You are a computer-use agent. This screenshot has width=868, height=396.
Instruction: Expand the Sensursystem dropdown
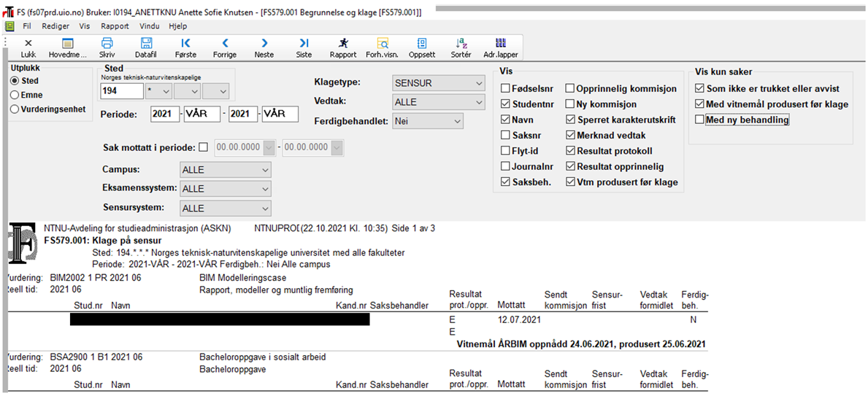pyautogui.click(x=226, y=208)
